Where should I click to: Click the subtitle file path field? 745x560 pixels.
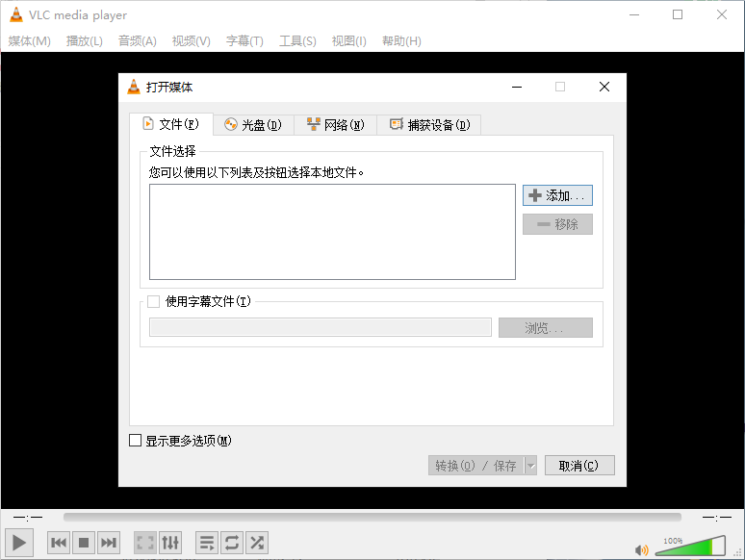pyautogui.click(x=321, y=328)
